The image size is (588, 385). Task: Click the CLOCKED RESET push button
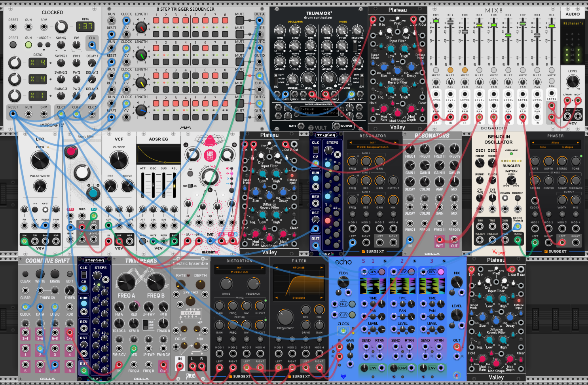[x=13, y=45]
